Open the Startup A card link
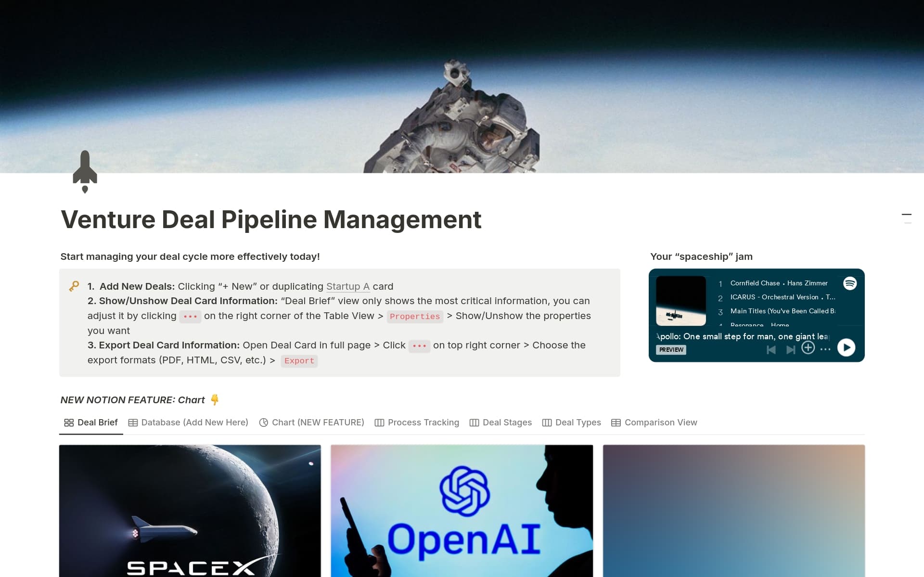The image size is (924, 577). pyautogui.click(x=347, y=286)
